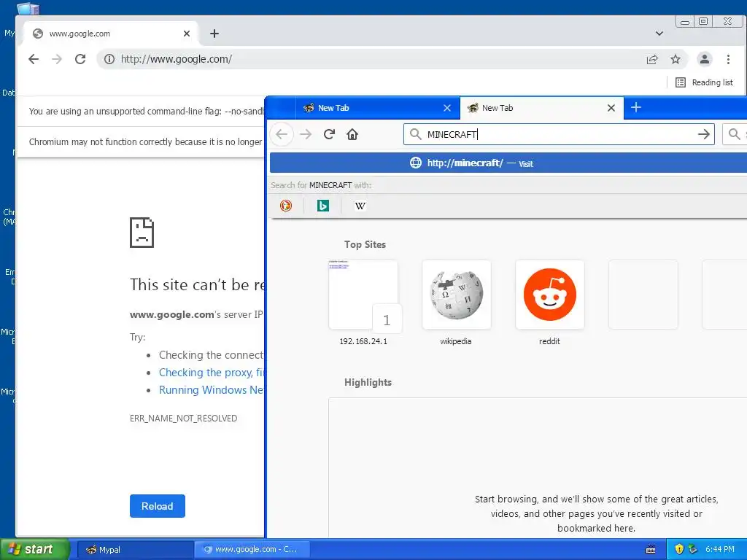This screenshot has height=560, width=747.
Task: Switch to Mypal in the taskbar
Action: point(135,550)
